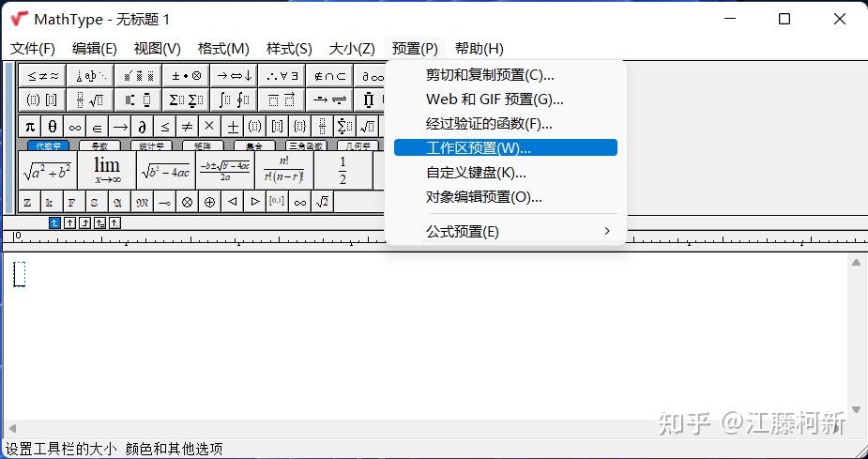Choose 工作区预置(W)... entry
The height and width of the screenshot is (459, 868).
tap(506, 147)
